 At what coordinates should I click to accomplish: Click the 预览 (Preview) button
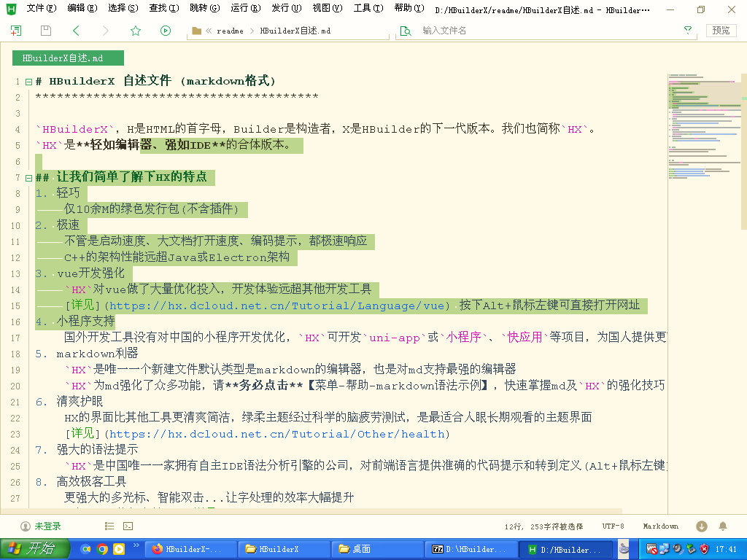[721, 31]
